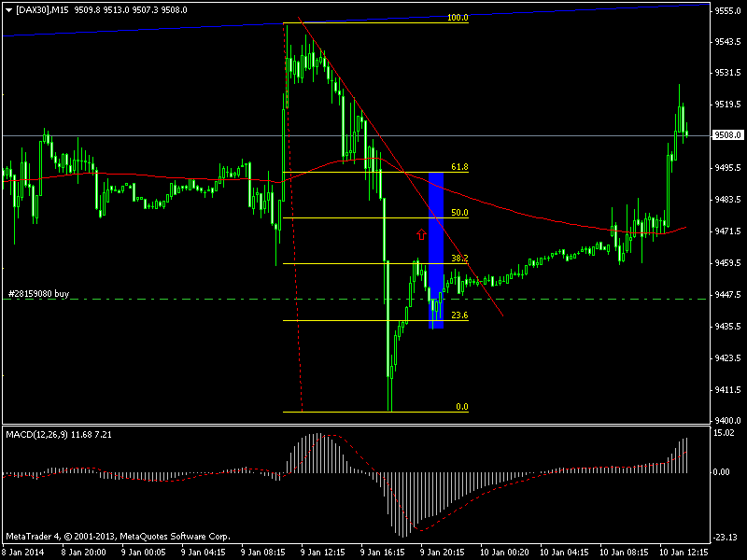
Task: Click the 9 Jan 12:15 time axis label
Action: tap(327, 552)
